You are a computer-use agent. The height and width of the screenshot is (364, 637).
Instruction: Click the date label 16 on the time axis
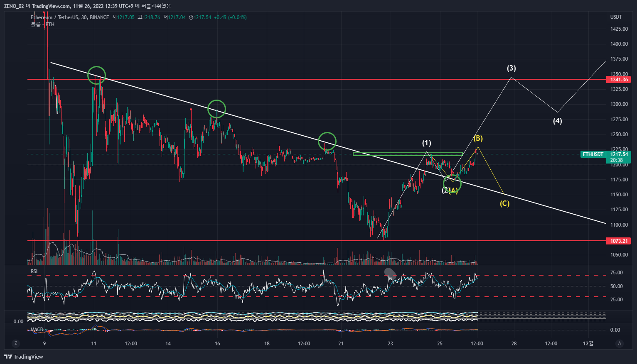[217, 344]
